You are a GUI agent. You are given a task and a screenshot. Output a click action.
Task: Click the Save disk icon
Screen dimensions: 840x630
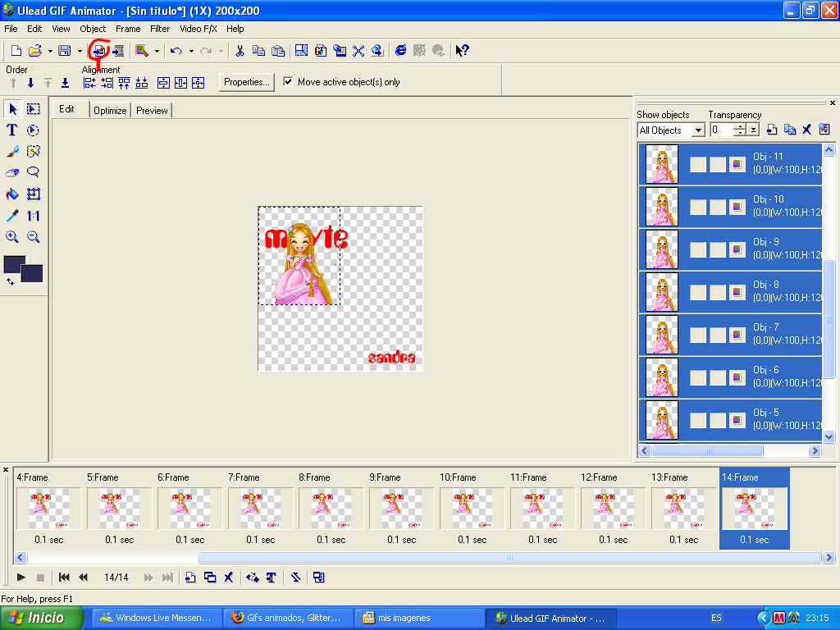[65, 51]
